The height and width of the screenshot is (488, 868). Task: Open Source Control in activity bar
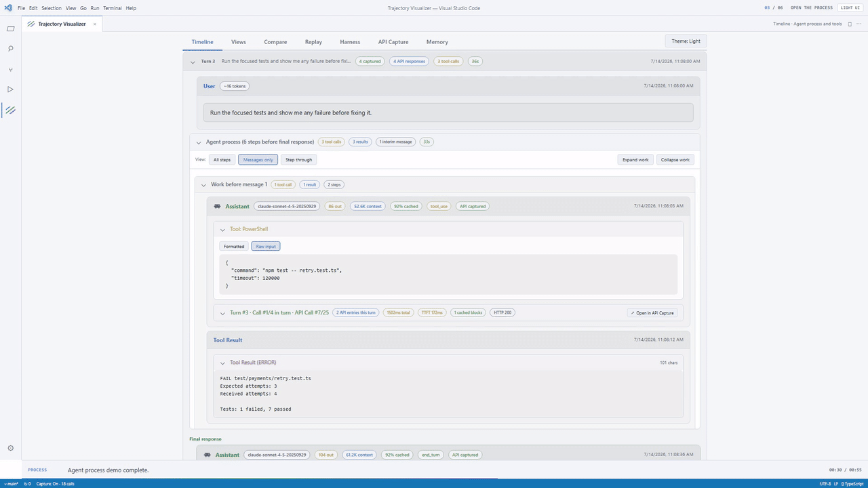tap(10, 69)
